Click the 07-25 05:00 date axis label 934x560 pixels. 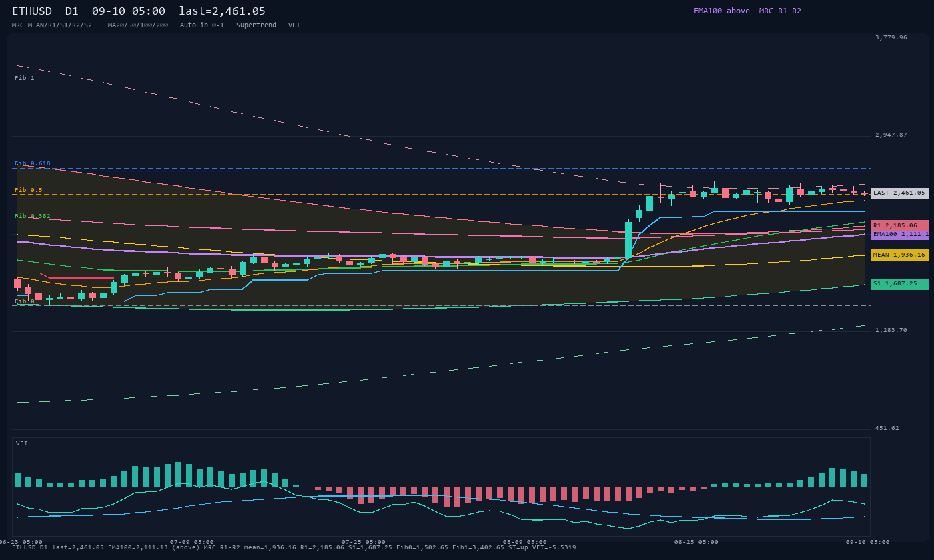click(364, 542)
